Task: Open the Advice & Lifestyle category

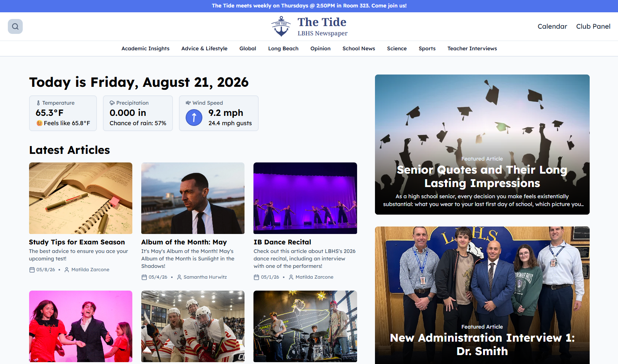Action: pos(204,48)
